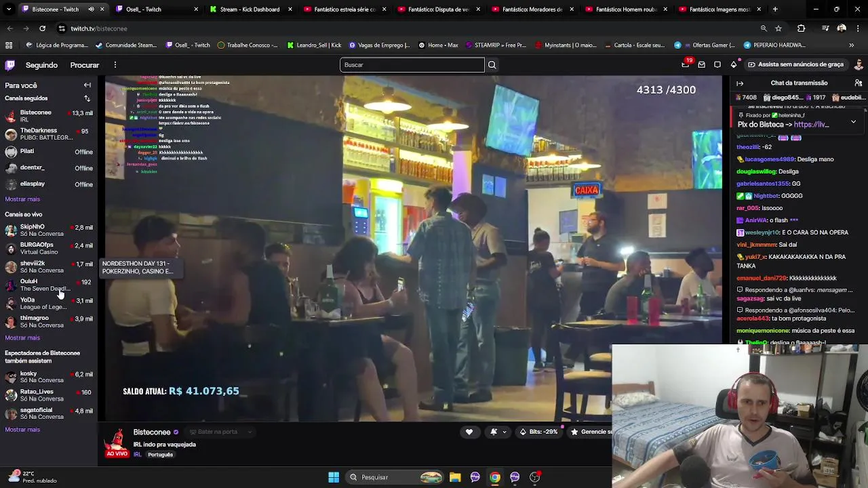Open the Seguindo navigation item

41,65
